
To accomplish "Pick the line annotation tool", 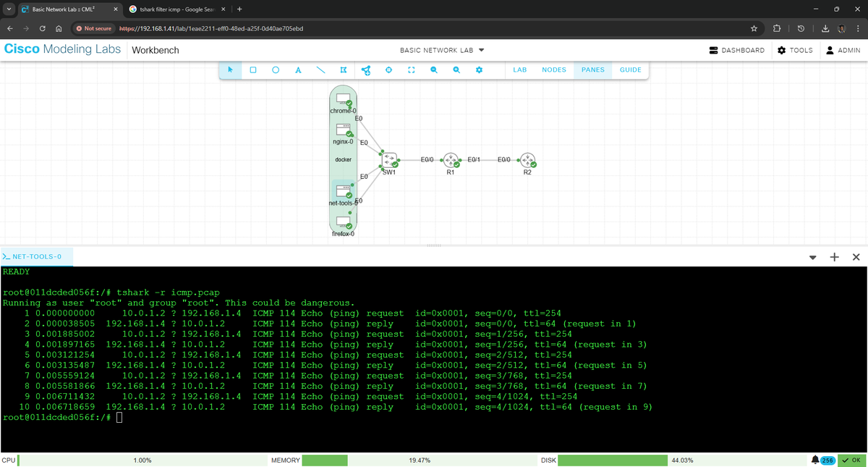I will (320, 70).
